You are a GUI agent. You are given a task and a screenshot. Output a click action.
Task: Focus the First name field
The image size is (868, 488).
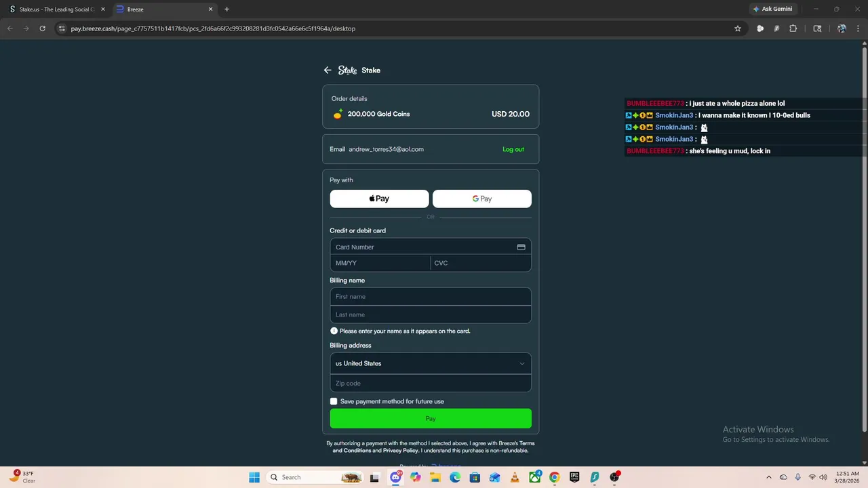431,296
